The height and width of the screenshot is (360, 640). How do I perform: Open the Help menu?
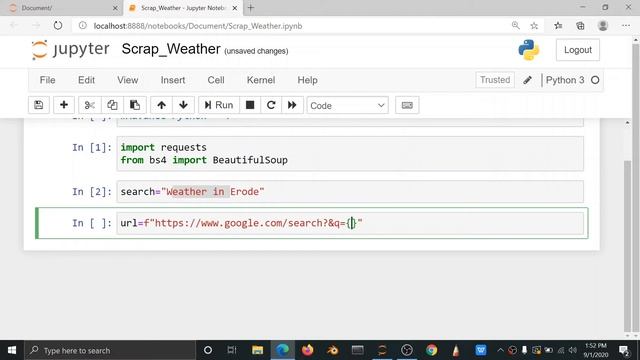[307, 80]
